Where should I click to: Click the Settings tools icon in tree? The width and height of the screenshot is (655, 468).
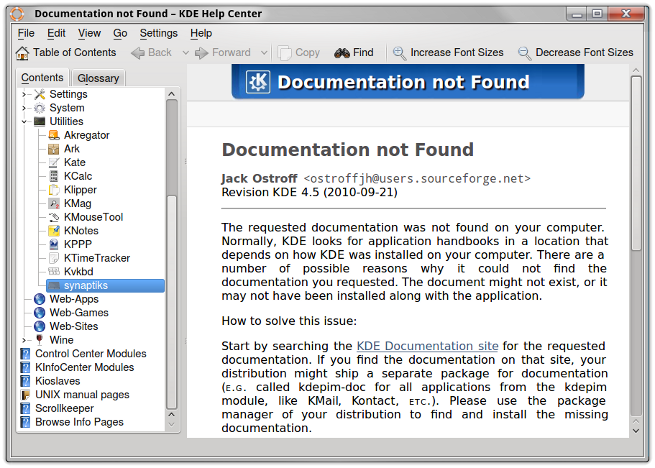click(40, 94)
